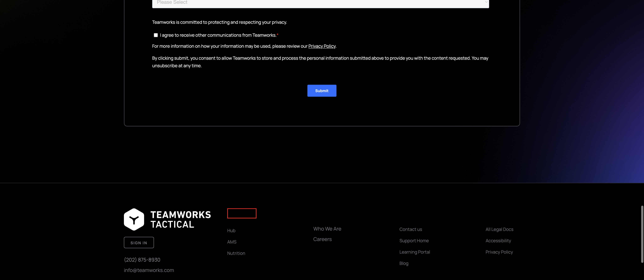Open the AMS footer link

232,242
